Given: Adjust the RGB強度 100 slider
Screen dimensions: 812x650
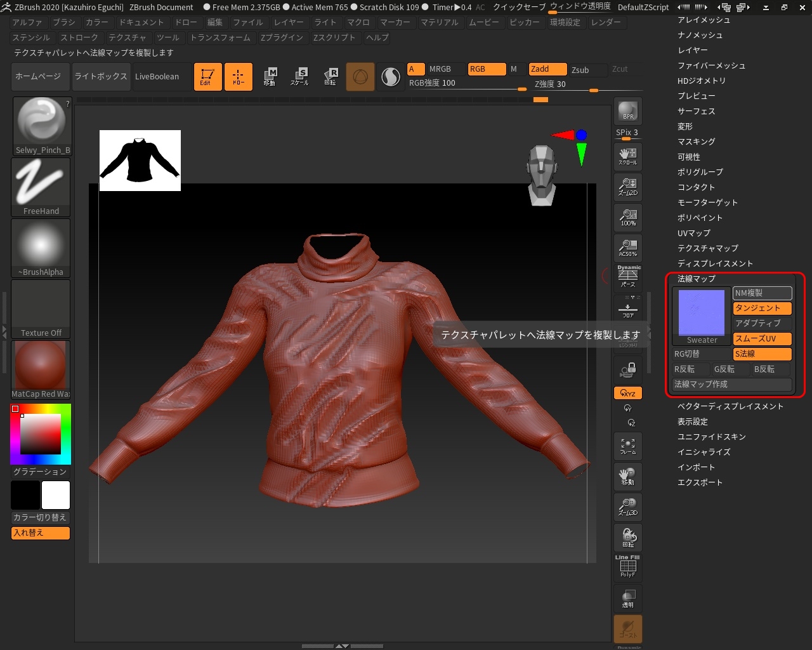Looking at the screenshot, I should pos(468,84).
